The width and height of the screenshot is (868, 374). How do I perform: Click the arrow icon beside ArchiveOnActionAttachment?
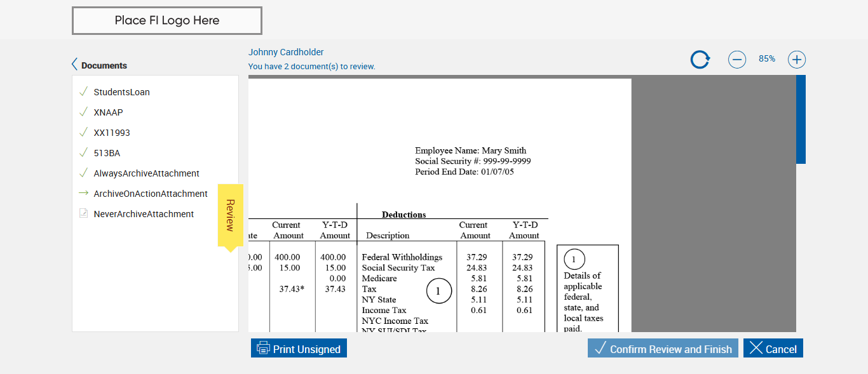tap(83, 193)
